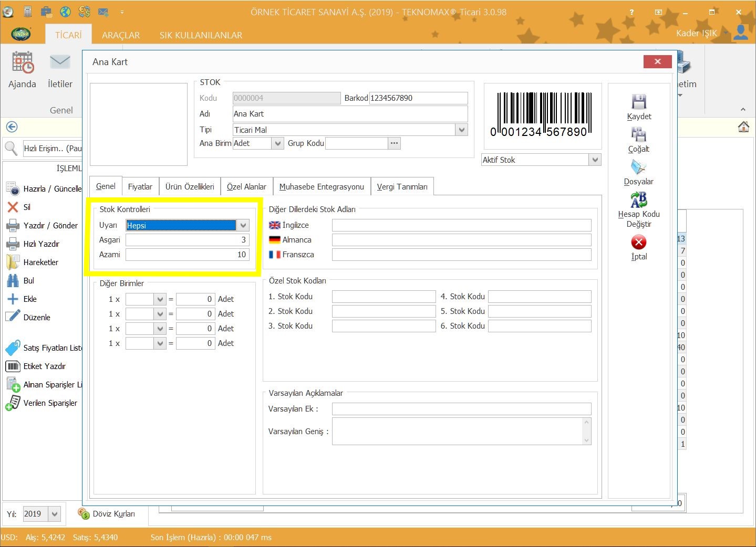Click the Hızlı Yazdır printer icon
This screenshot has height=547, width=756.
[13, 244]
